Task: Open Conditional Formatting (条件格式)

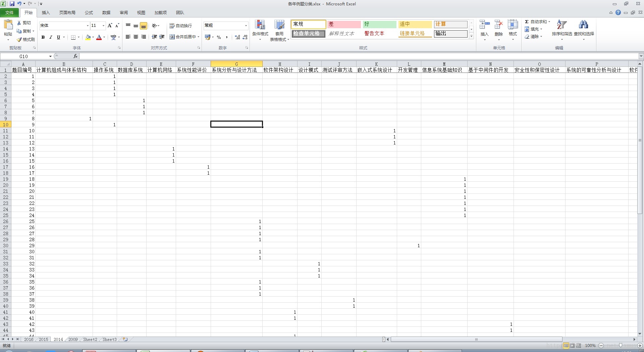Action: pos(260,30)
